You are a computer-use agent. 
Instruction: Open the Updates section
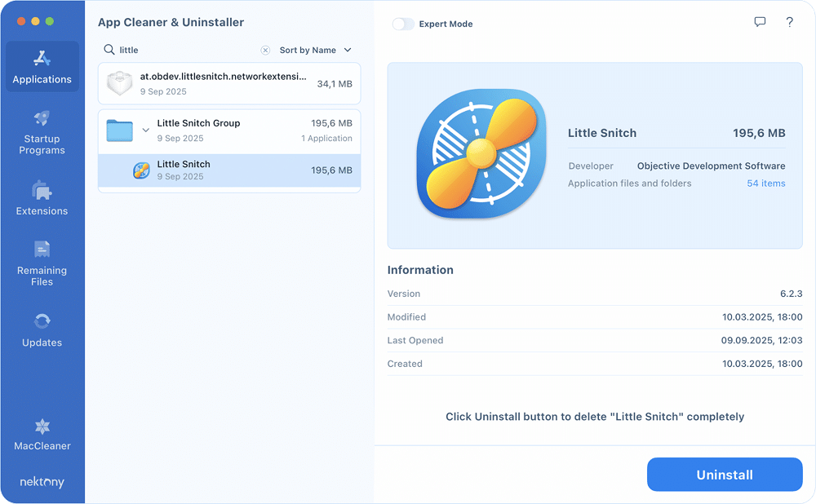(x=42, y=330)
